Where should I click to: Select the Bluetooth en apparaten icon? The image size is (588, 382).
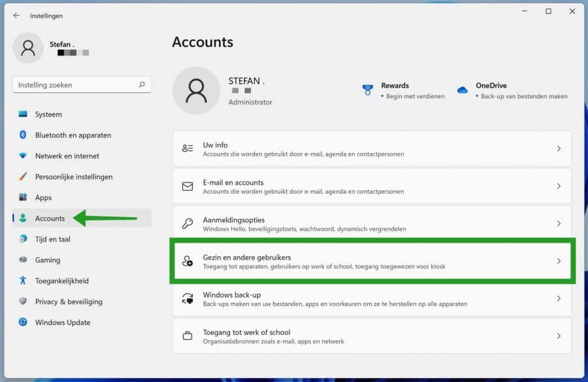point(22,135)
